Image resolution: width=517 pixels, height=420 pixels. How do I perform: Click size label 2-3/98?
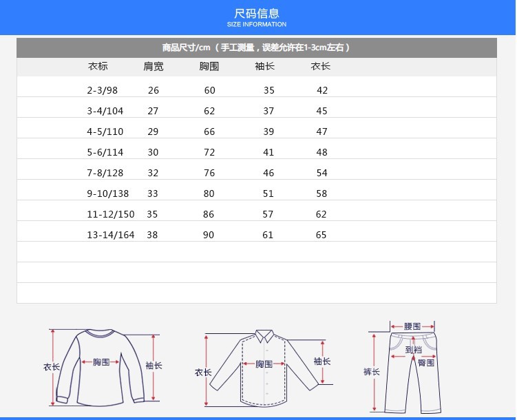point(102,90)
